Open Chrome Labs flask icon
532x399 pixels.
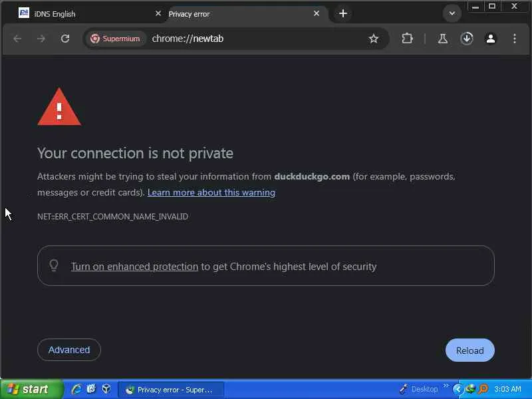click(x=443, y=39)
